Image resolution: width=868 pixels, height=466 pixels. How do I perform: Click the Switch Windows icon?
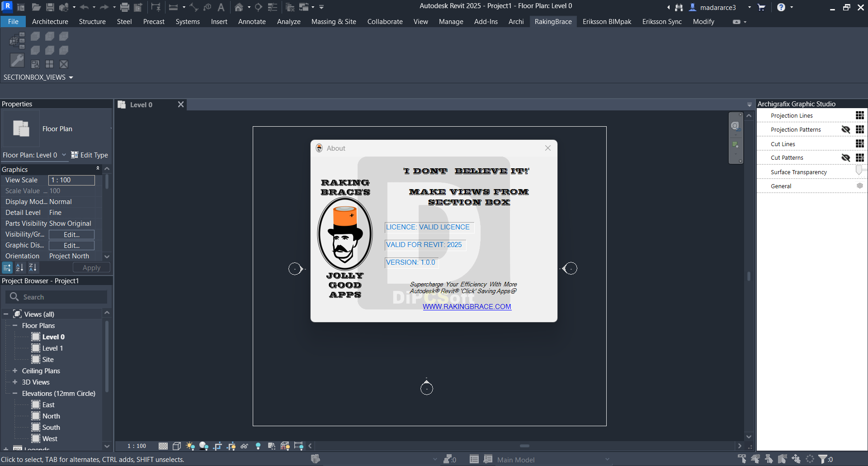coord(304,7)
